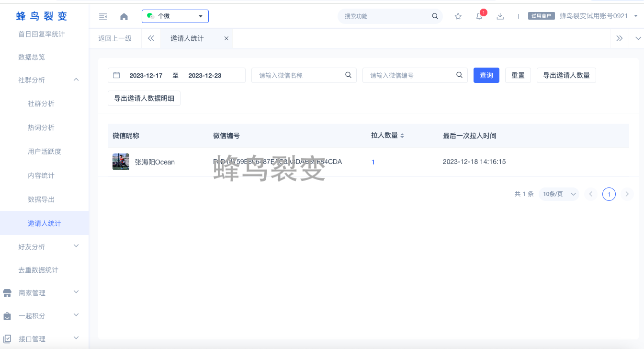Click the favorites star icon
644x349 pixels.
pyautogui.click(x=458, y=16)
